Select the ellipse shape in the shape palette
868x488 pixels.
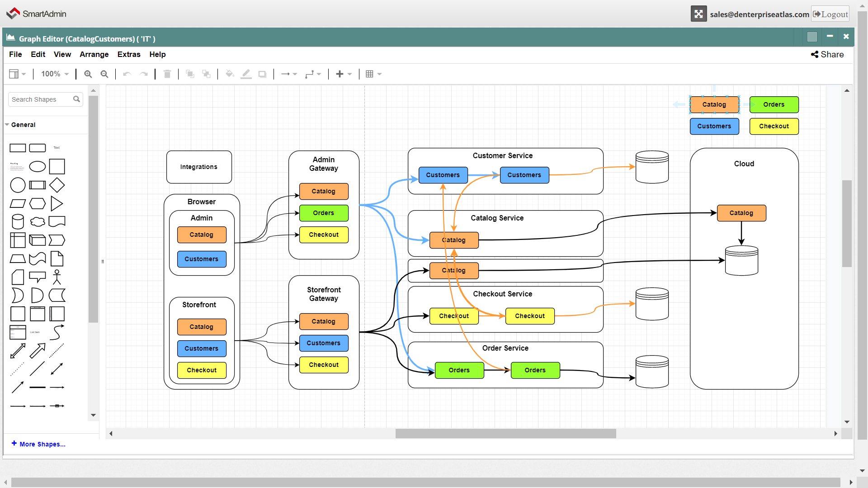click(x=37, y=166)
